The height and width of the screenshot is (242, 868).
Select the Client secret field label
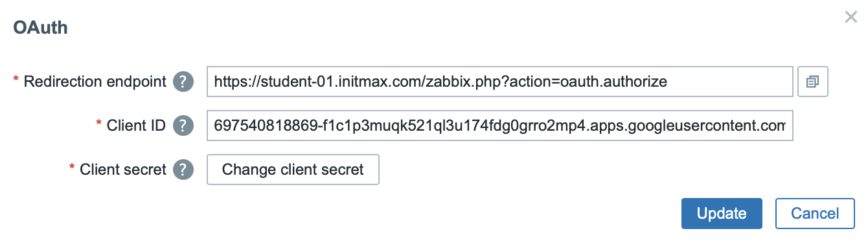(123, 170)
